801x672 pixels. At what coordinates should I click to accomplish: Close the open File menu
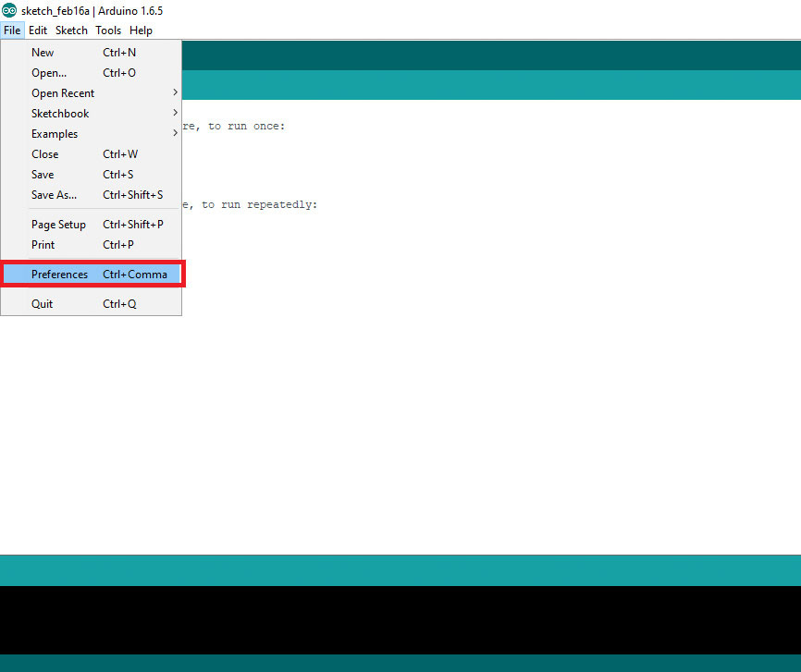(x=12, y=31)
